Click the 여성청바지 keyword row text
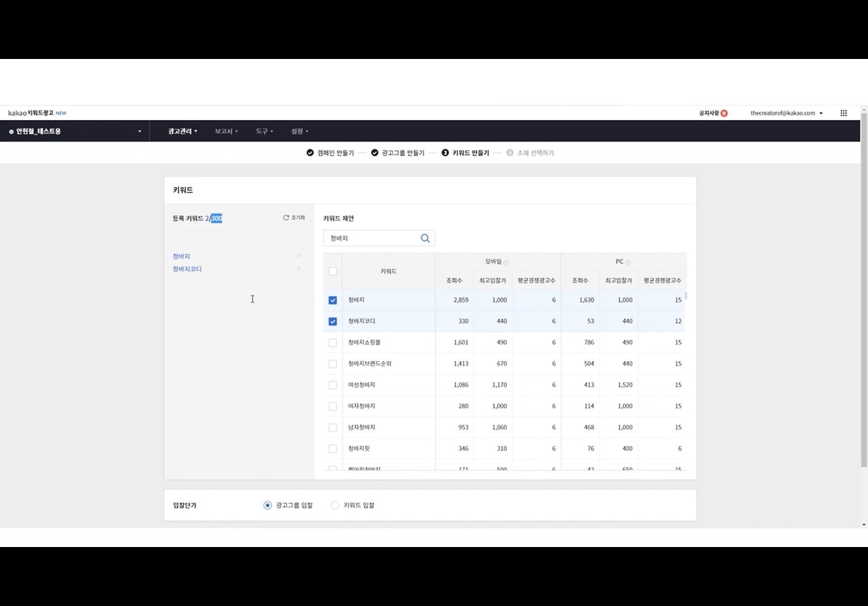The width and height of the screenshot is (868, 606). tap(361, 385)
